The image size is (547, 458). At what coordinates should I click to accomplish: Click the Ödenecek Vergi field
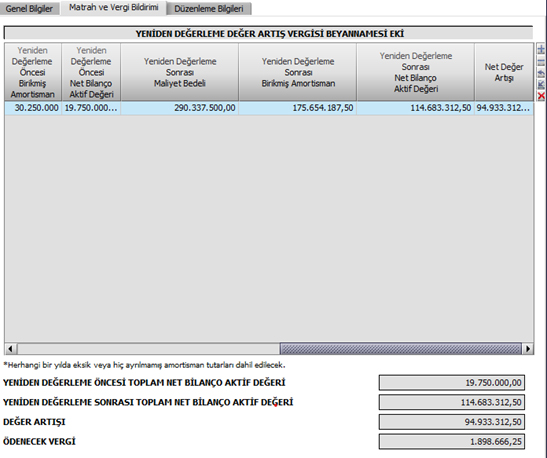click(x=452, y=442)
